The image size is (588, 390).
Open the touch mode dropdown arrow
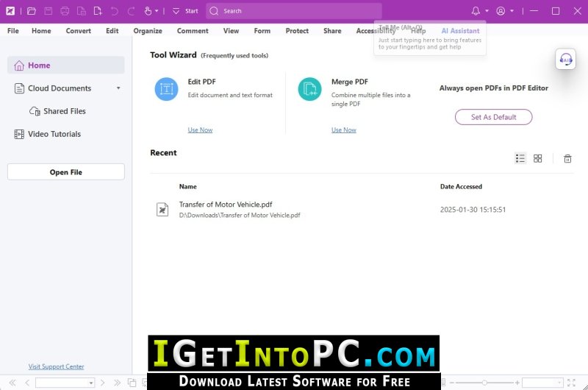point(157,11)
